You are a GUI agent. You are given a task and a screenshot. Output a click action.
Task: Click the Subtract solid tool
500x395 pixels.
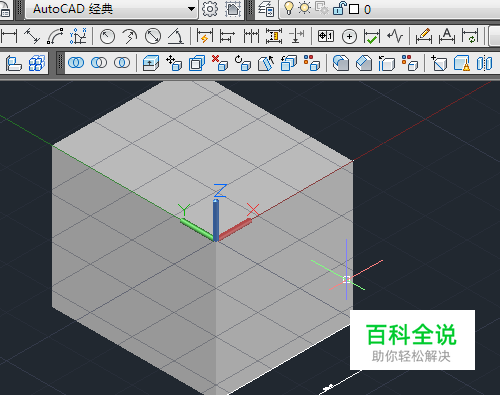pyautogui.click(x=99, y=63)
